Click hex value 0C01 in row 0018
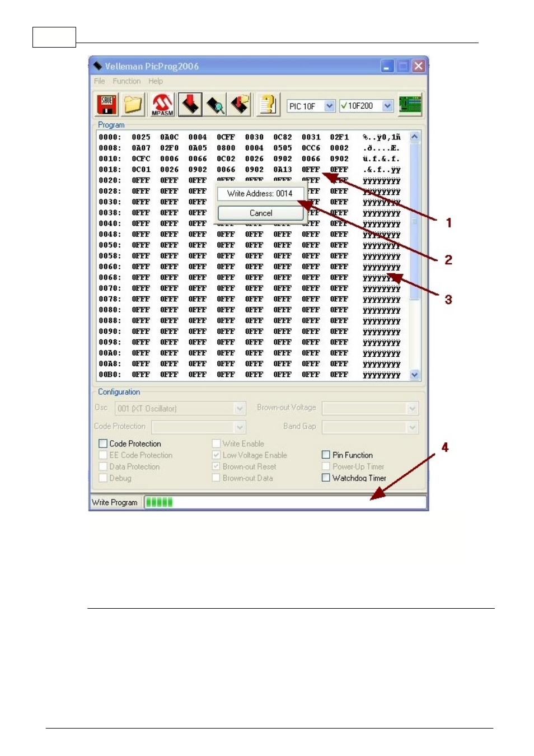The width and height of the screenshot is (534, 756). (x=141, y=170)
